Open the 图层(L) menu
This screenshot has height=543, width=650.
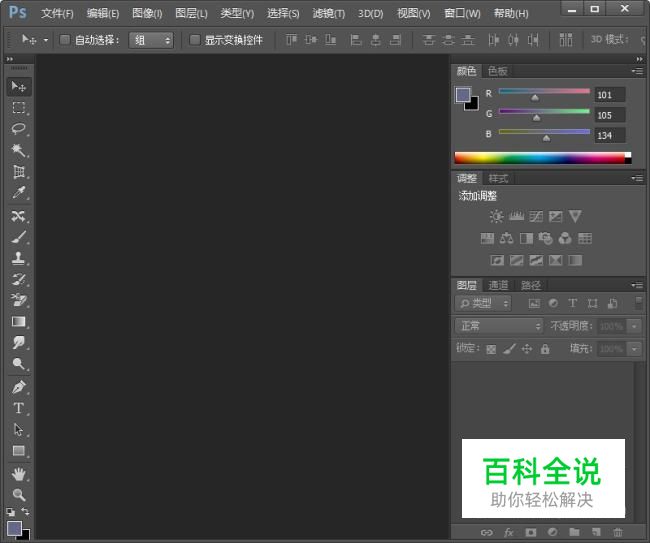click(191, 13)
